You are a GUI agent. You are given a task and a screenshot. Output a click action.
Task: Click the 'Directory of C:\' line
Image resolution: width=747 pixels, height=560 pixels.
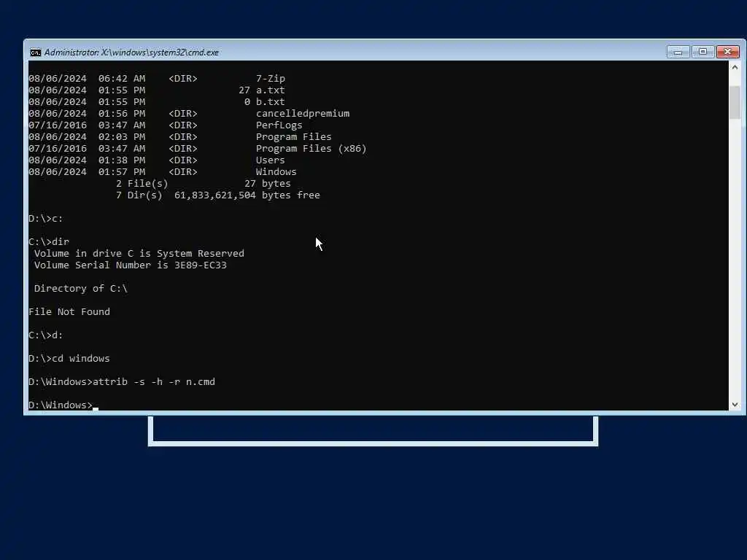[x=80, y=289]
